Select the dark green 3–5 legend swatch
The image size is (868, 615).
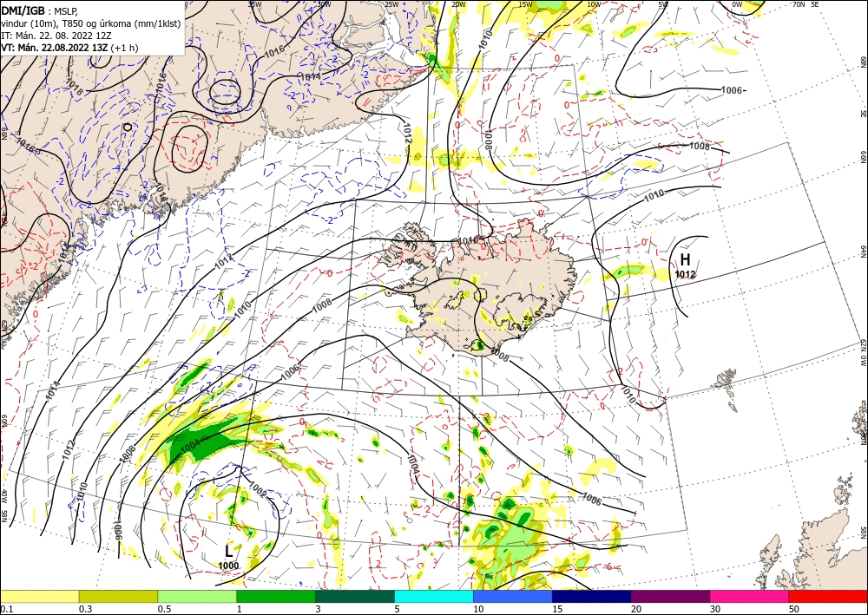(x=355, y=596)
